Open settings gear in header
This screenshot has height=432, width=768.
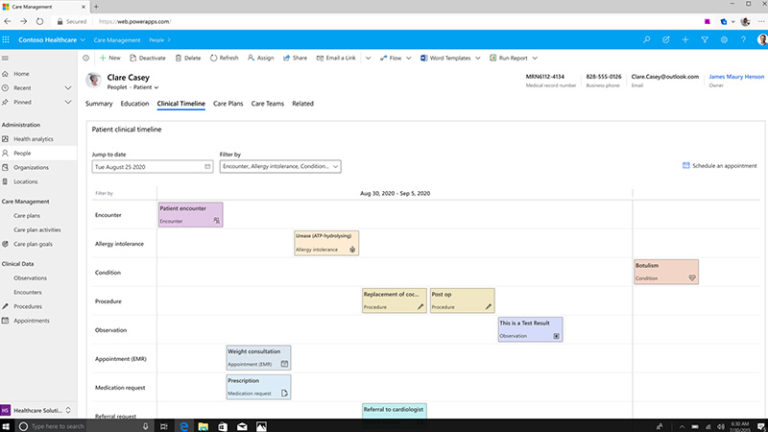(x=724, y=40)
